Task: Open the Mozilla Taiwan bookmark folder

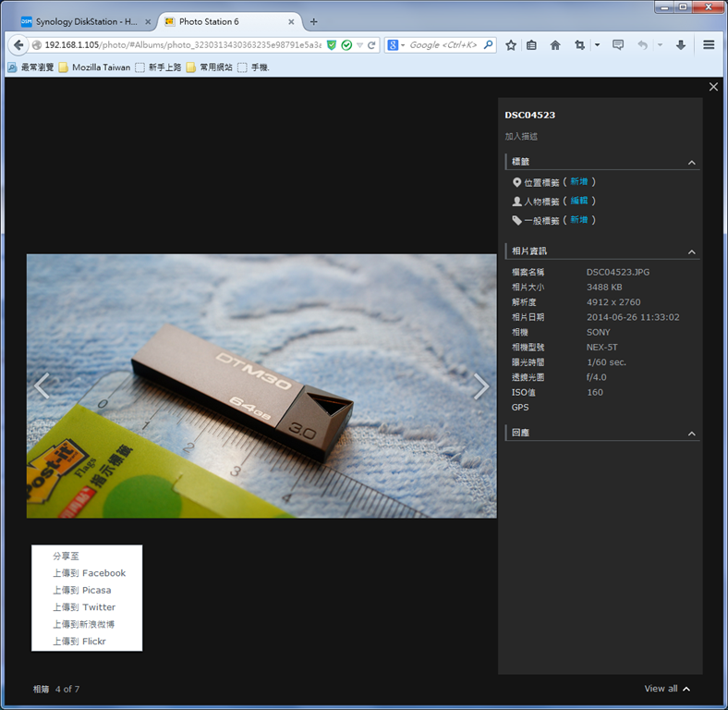Action: click(95, 67)
